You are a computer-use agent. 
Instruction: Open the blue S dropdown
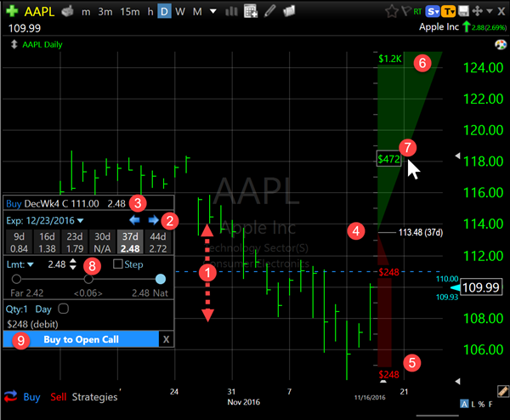(433, 12)
